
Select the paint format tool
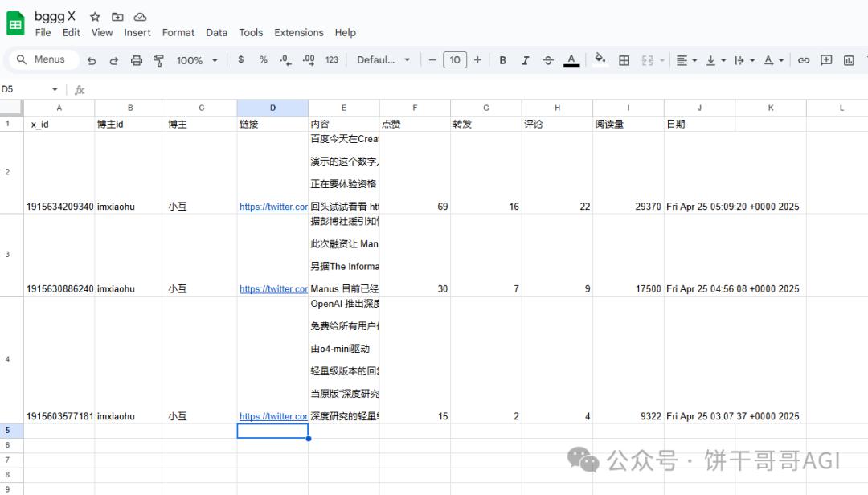click(x=158, y=60)
